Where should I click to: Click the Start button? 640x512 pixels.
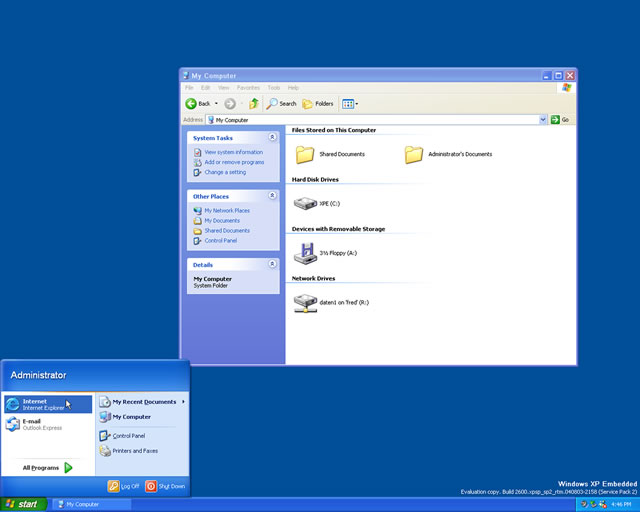23,504
